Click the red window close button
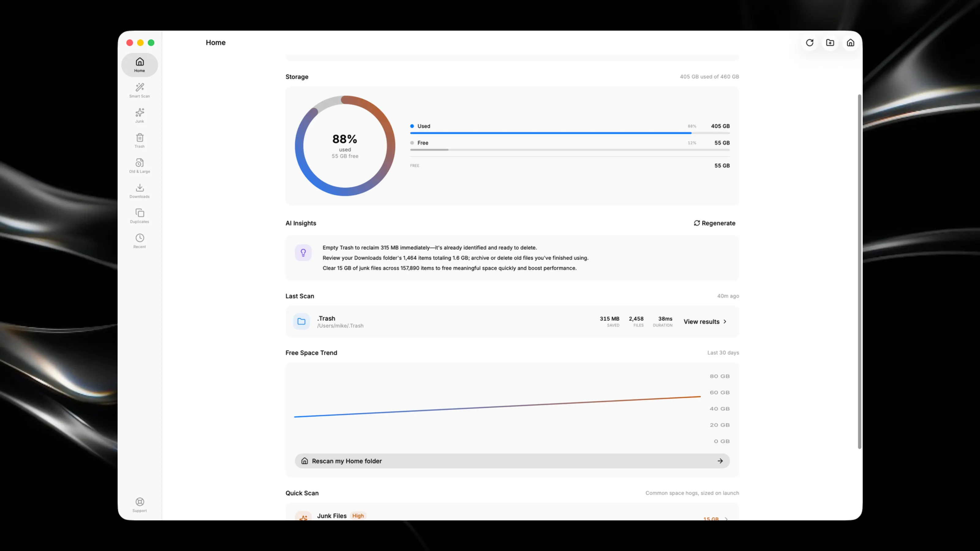 click(x=129, y=43)
